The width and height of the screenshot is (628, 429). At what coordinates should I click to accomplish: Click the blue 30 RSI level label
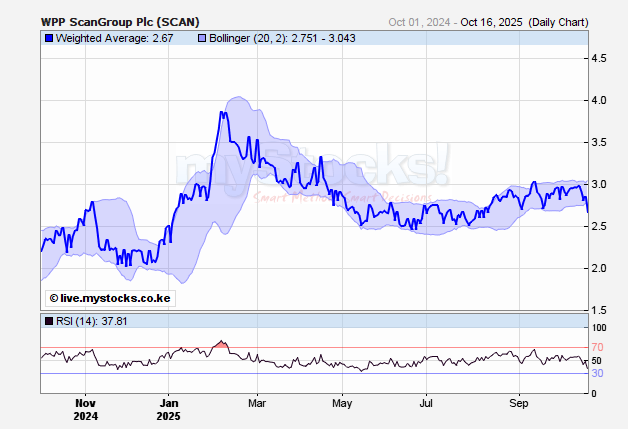click(x=596, y=373)
